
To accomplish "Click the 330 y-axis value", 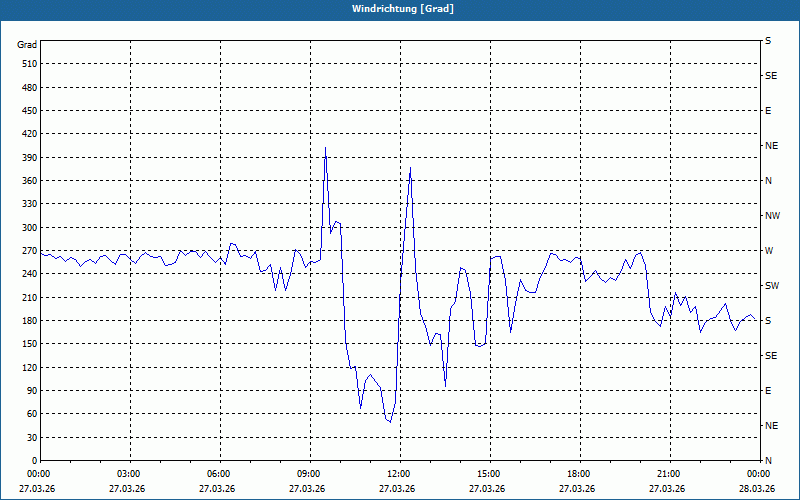I will (x=30, y=204).
